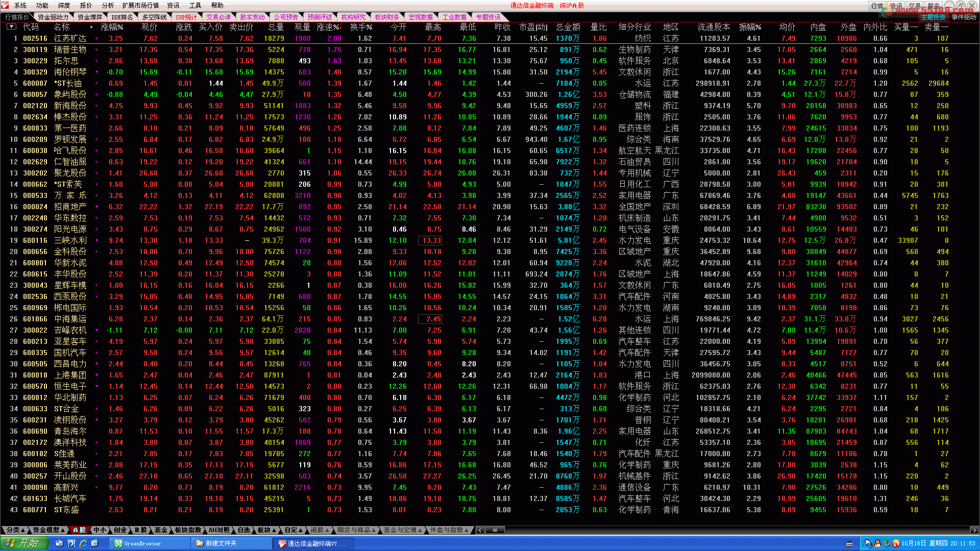Switch to the 机构研究 tab
Viewport: 980px width, 551px height.
(353, 17)
